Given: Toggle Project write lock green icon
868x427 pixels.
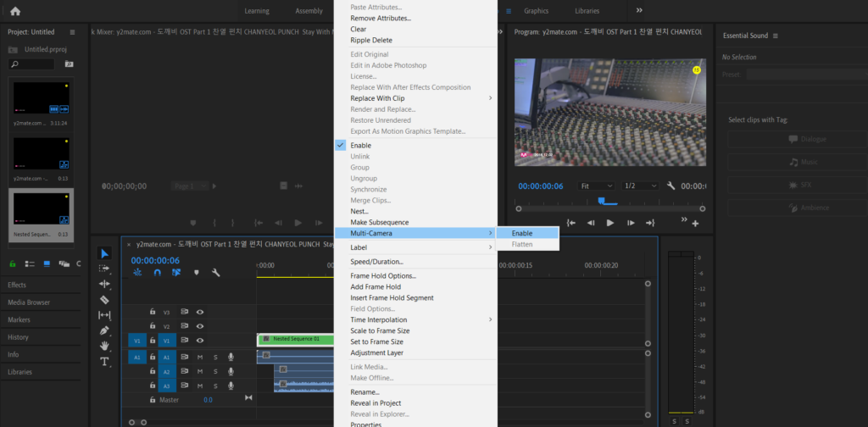Looking at the screenshot, I should click(13, 263).
